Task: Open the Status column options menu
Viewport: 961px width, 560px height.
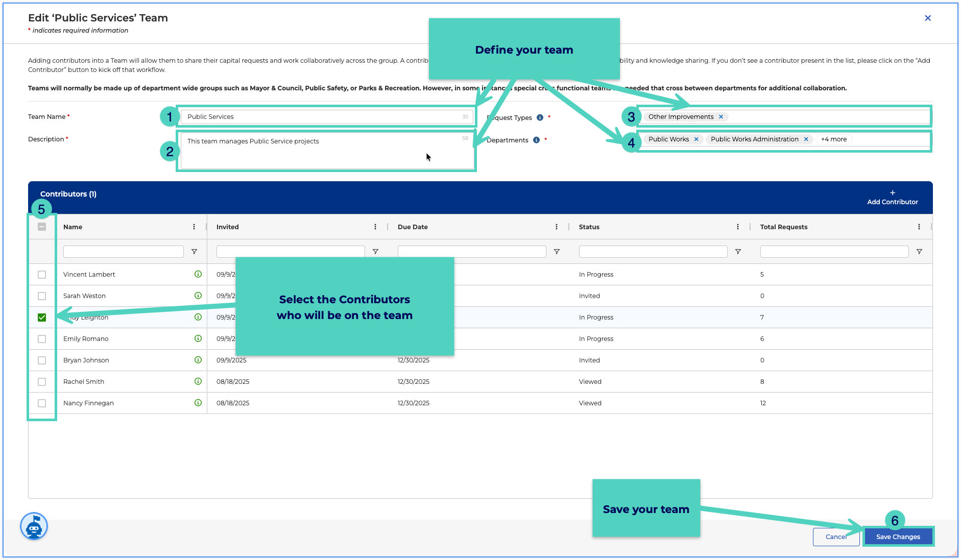Action: point(738,227)
